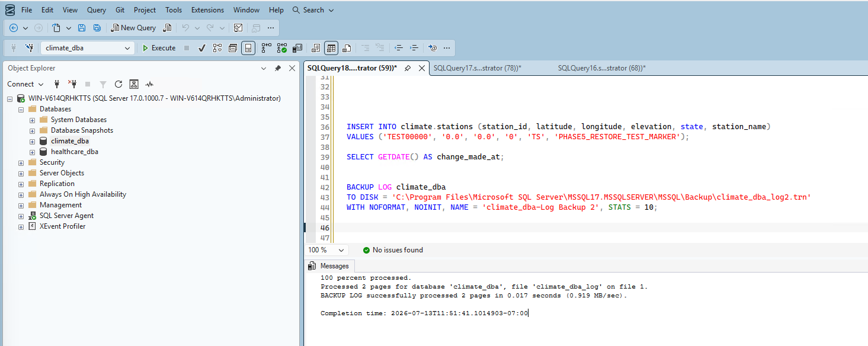
Task: Click the No issues found indicator
Action: pos(393,250)
